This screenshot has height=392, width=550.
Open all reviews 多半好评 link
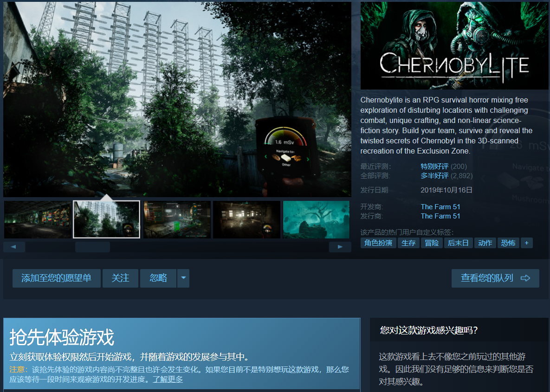434,176
